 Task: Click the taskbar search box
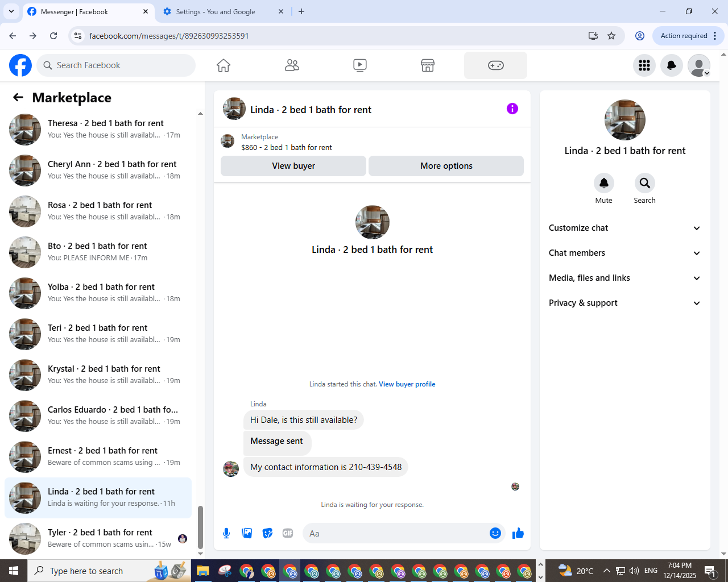click(109, 571)
